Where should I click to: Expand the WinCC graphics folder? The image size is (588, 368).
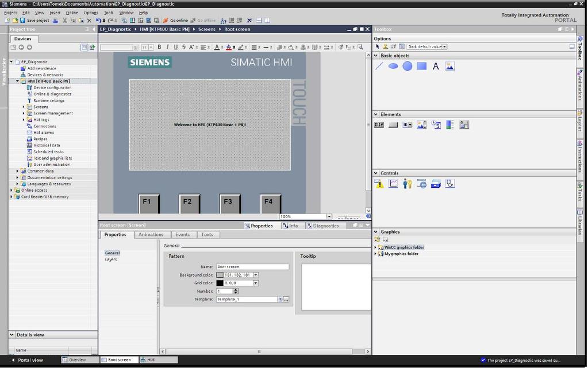(375, 247)
